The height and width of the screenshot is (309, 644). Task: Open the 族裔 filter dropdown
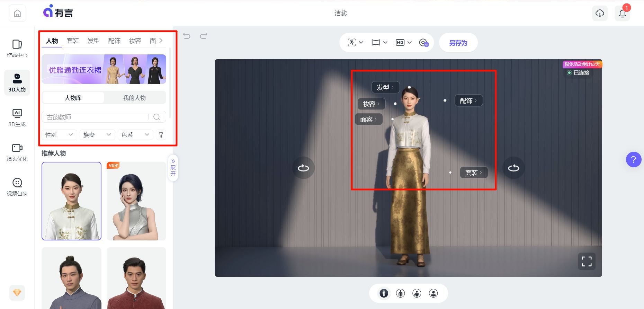(97, 135)
